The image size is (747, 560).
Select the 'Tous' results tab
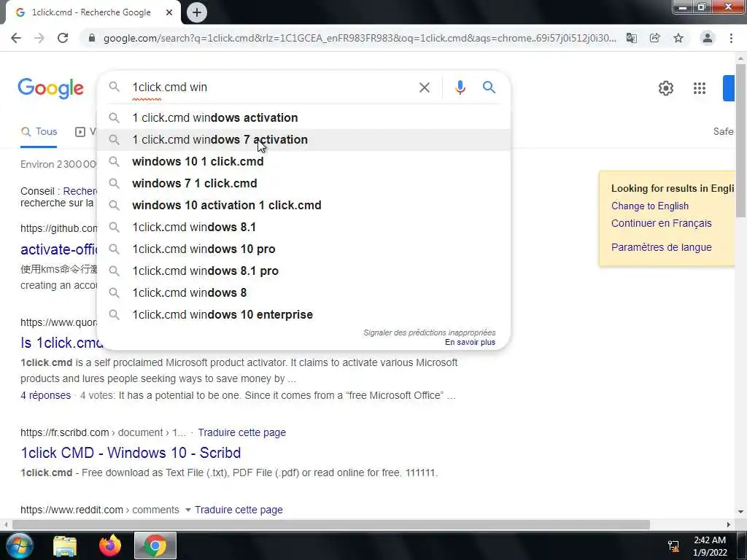point(39,132)
